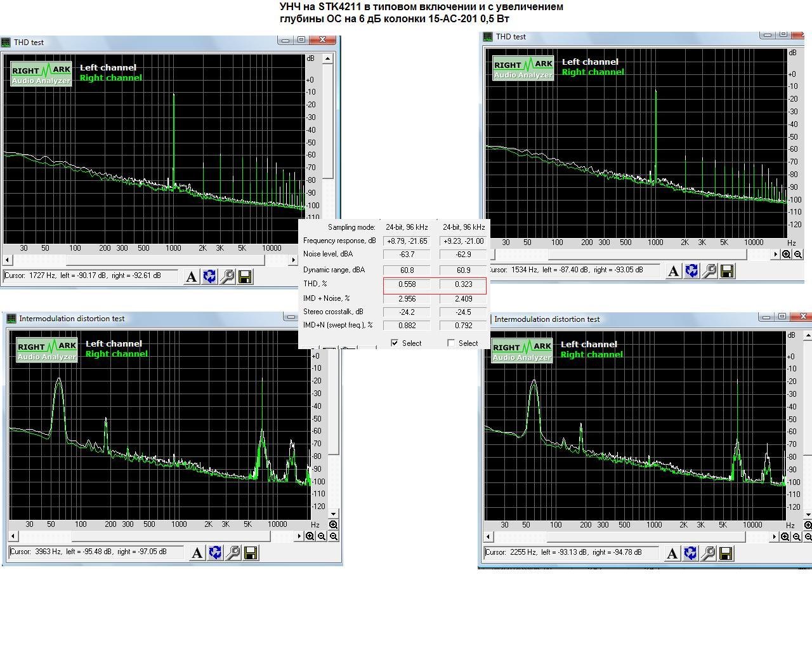Click 'Right channel' legend in top-right THD chart
Image resolution: width=812 pixels, height=650 pixels.
coord(593,72)
